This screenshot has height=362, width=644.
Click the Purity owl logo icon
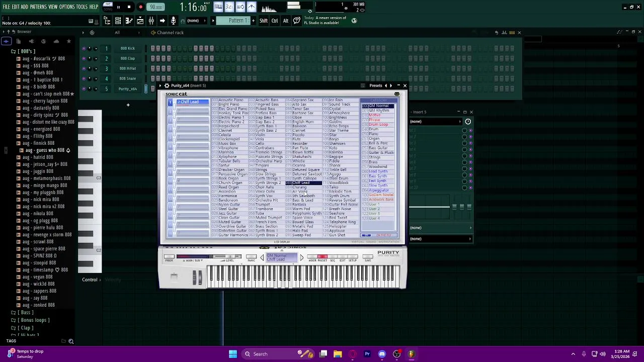click(x=397, y=94)
